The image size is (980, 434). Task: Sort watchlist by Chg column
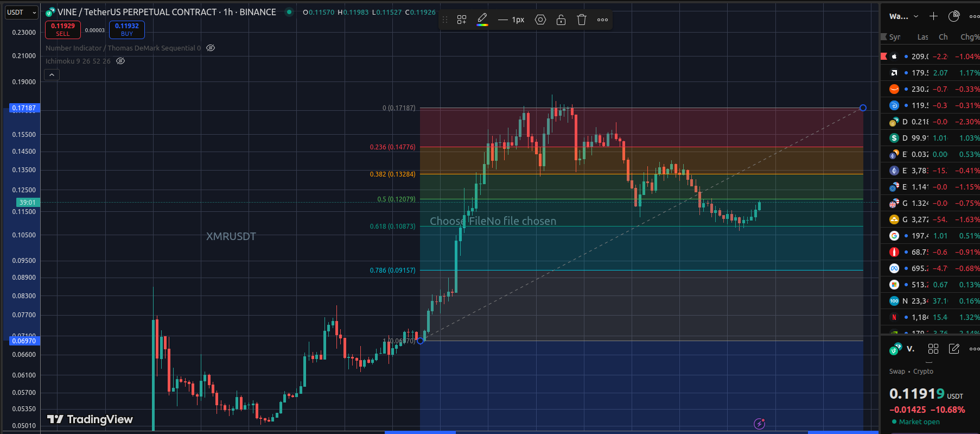[x=943, y=37]
